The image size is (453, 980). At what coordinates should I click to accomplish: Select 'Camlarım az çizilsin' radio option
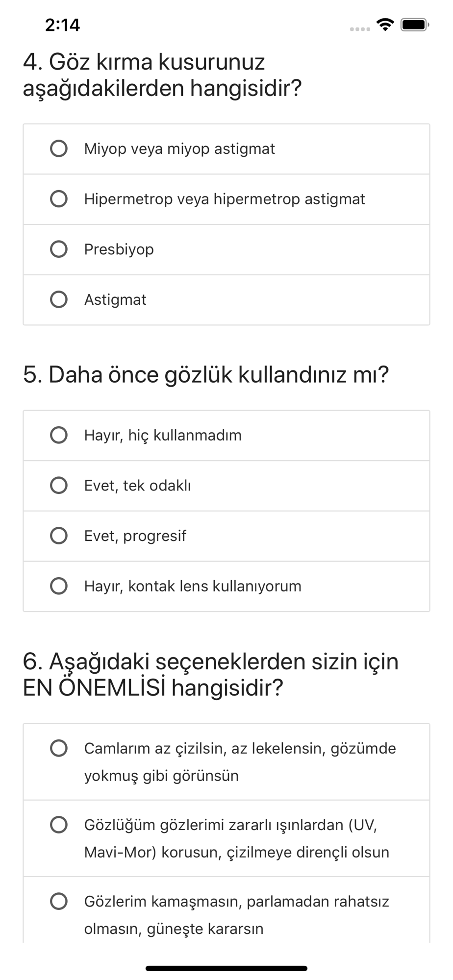pyautogui.click(x=59, y=748)
